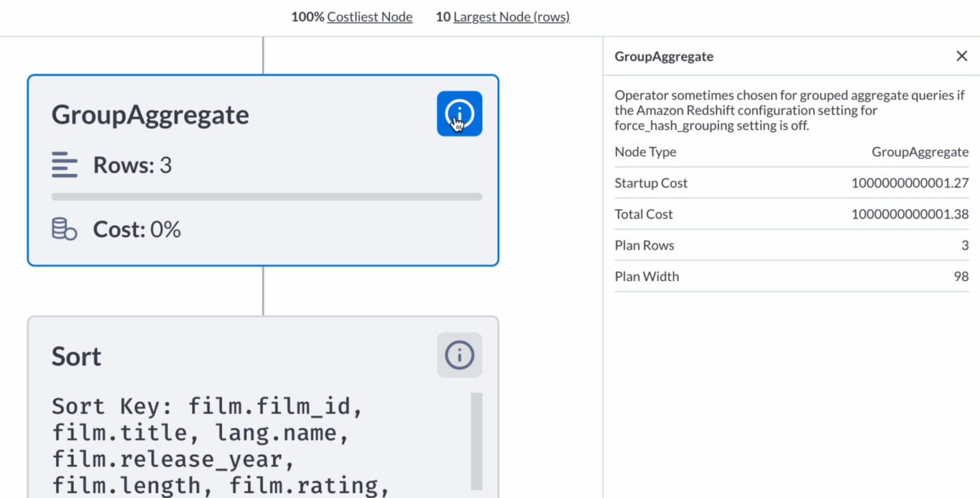The height and width of the screenshot is (498, 980).
Task: Select the Node Type row in details
Action: click(791, 152)
